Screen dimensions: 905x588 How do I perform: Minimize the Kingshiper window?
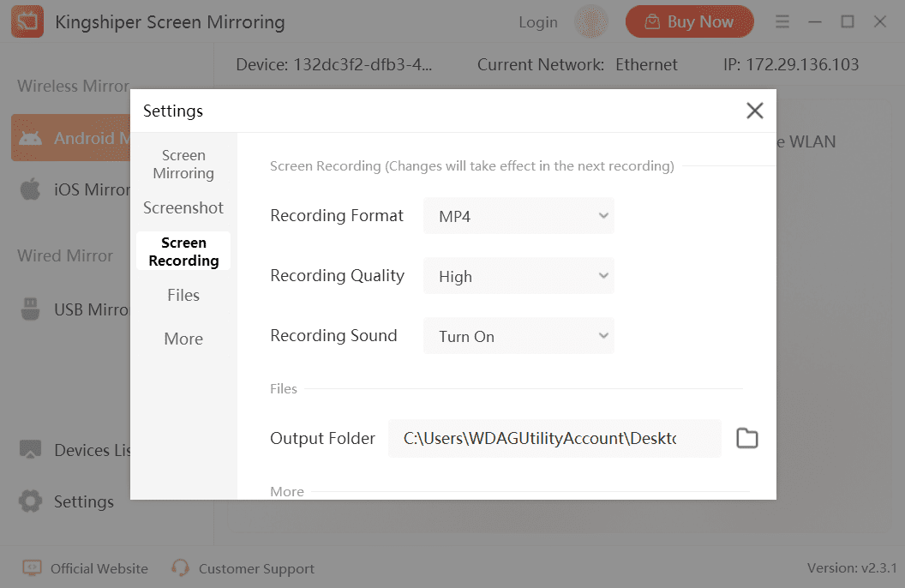pyautogui.click(x=814, y=22)
